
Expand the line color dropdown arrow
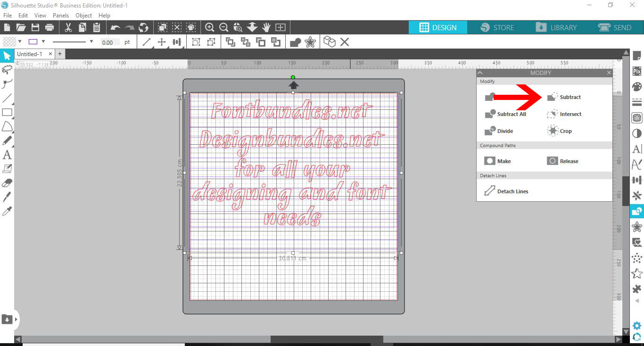pyautogui.click(x=43, y=41)
